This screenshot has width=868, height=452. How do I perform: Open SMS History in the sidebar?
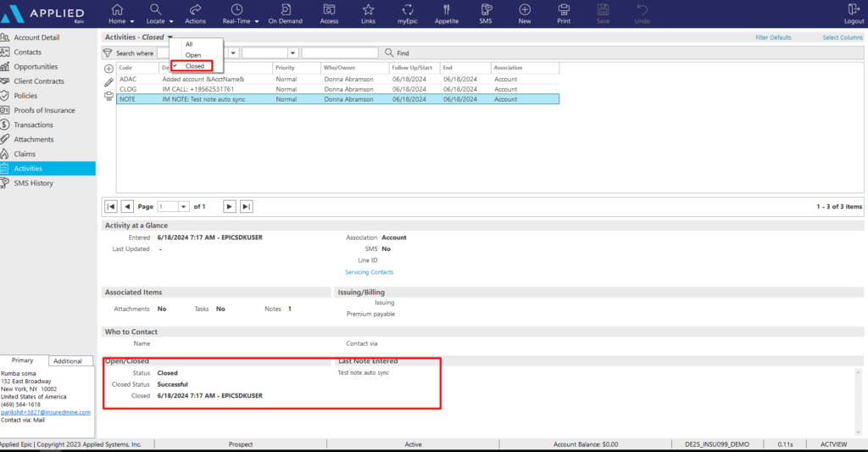[34, 183]
